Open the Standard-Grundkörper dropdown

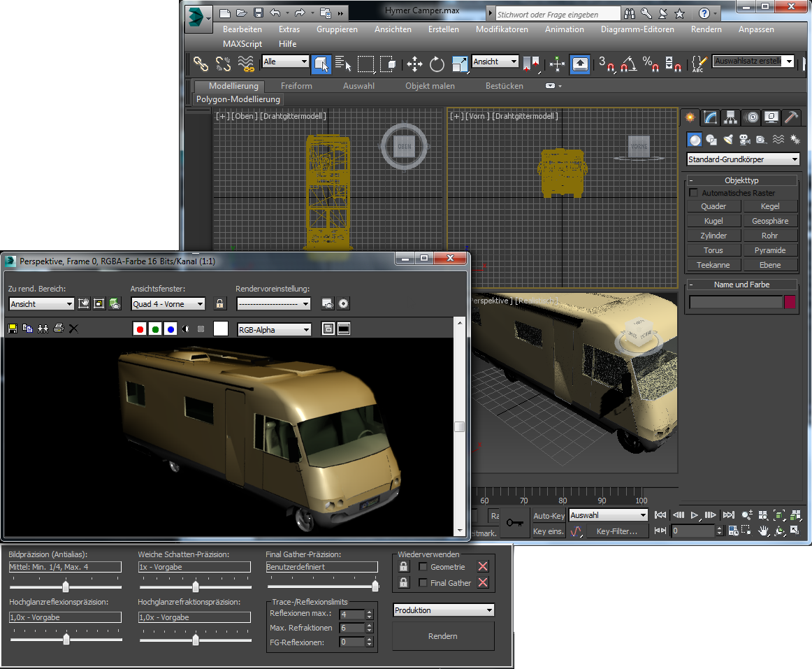coord(743,159)
